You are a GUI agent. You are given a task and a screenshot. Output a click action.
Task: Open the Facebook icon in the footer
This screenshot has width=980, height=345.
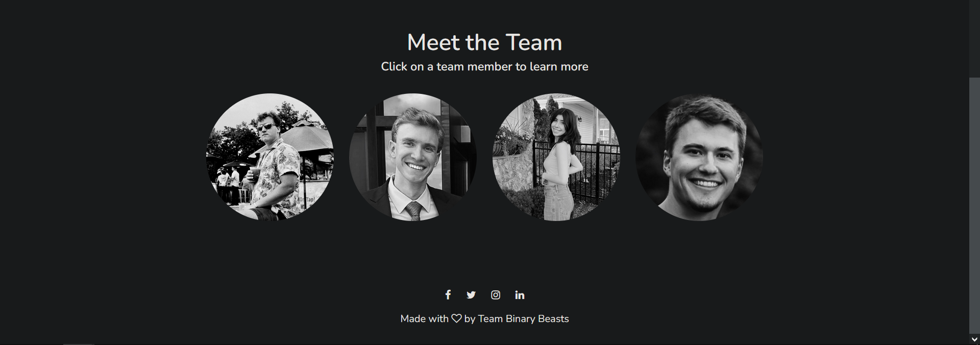[x=448, y=295]
